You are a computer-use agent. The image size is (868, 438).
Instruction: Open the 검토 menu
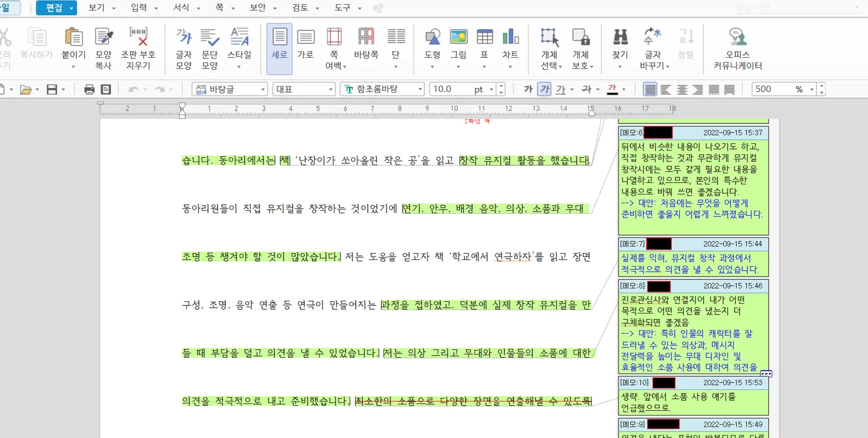coord(300,8)
